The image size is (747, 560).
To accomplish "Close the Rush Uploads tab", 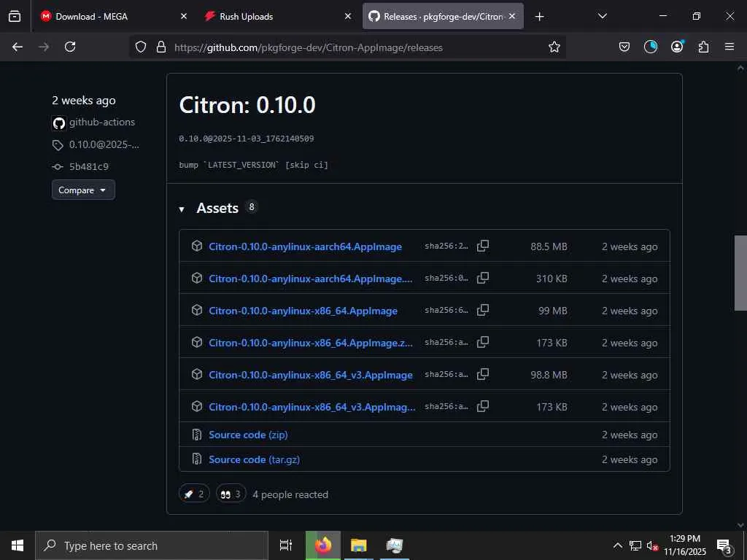I will tap(348, 17).
